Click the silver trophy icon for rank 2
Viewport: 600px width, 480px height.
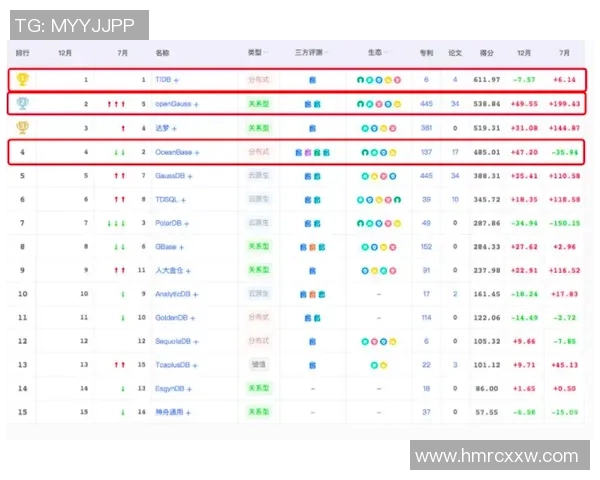(x=22, y=103)
